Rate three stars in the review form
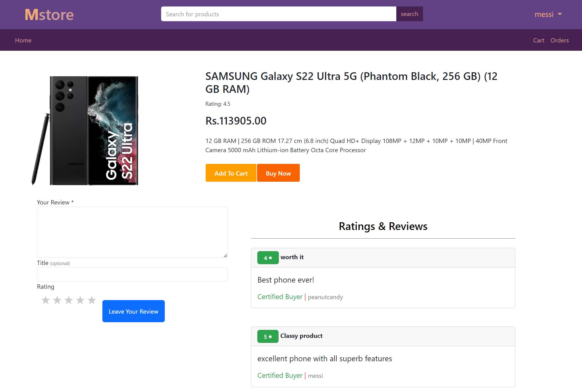Screen dimensions: 582x392 (x=69, y=300)
